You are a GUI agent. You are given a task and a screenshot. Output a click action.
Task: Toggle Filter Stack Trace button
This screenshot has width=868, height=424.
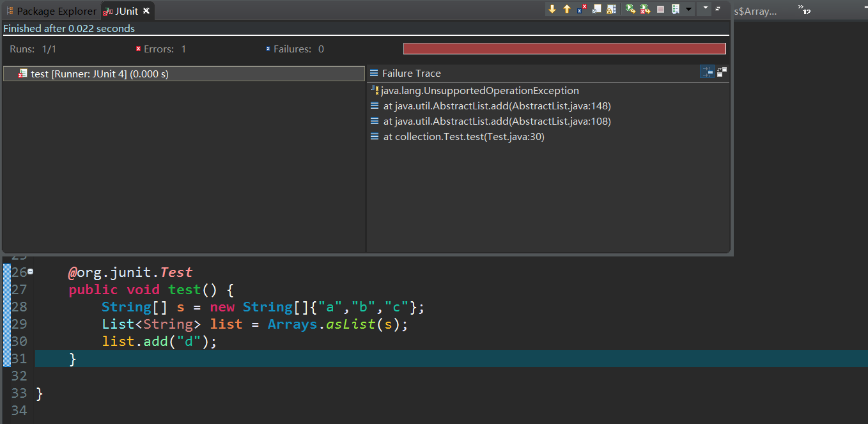coord(707,72)
